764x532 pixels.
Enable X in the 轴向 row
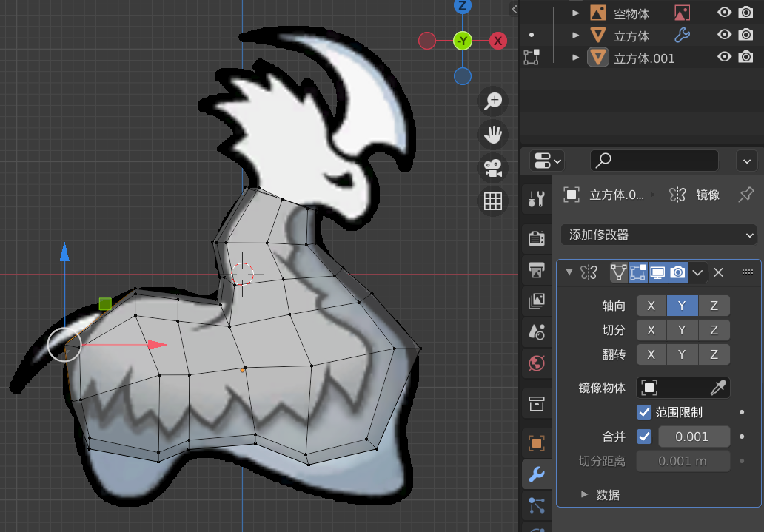click(x=651, y=306)
